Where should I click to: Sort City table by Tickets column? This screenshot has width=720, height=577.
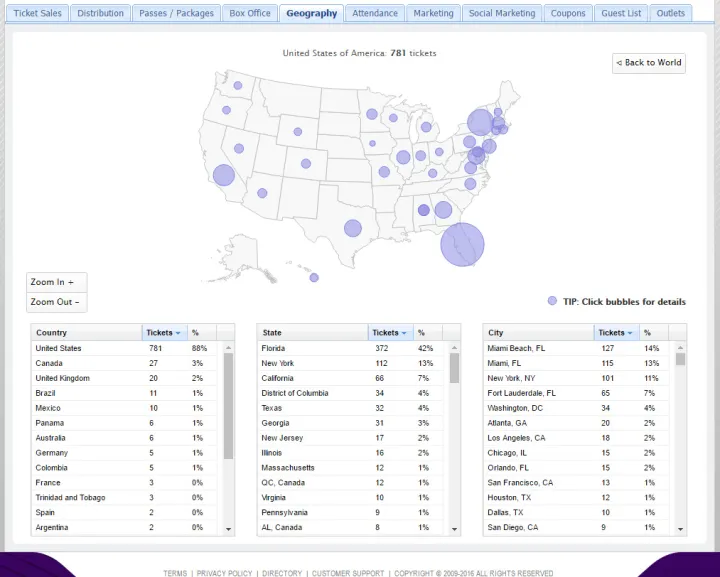[x=616, y=333]
